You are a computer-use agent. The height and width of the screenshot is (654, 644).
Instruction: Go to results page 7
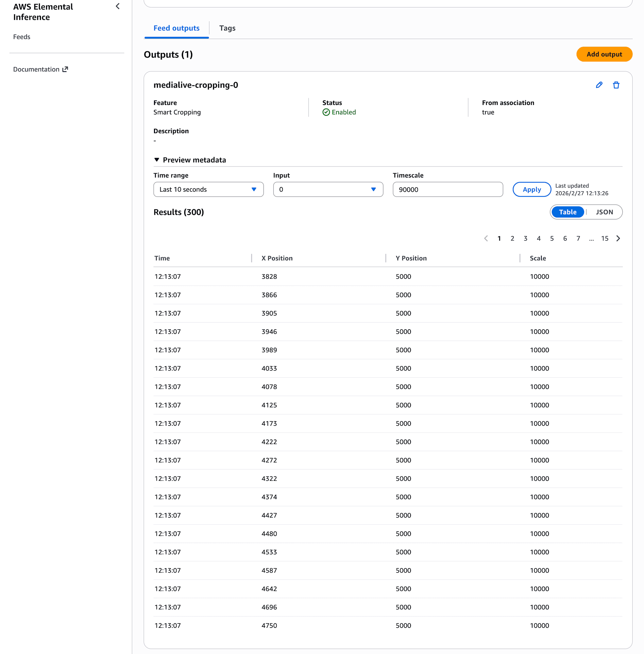(x=578, y=238)
